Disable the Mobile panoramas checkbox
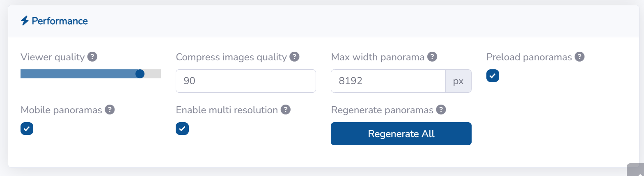 27,129
